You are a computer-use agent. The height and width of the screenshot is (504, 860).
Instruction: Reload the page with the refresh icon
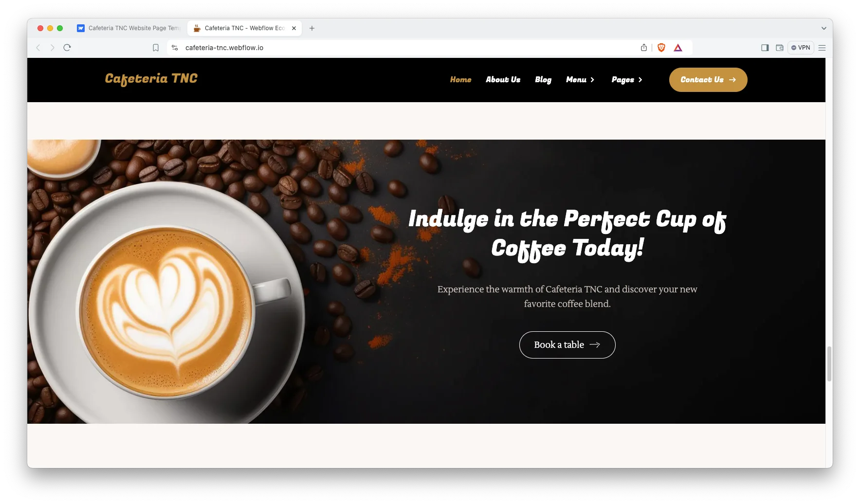(x=67, y=48)
